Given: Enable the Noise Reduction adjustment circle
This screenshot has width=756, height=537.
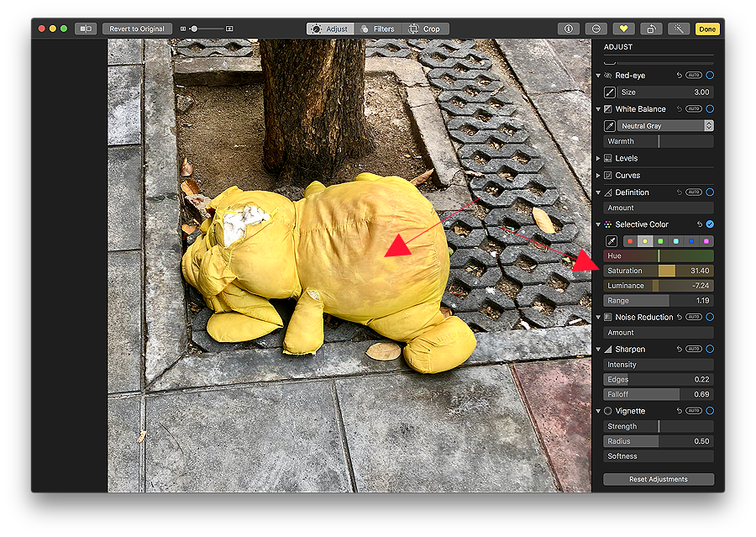Looking at the screenshot, I should point(710,317).
